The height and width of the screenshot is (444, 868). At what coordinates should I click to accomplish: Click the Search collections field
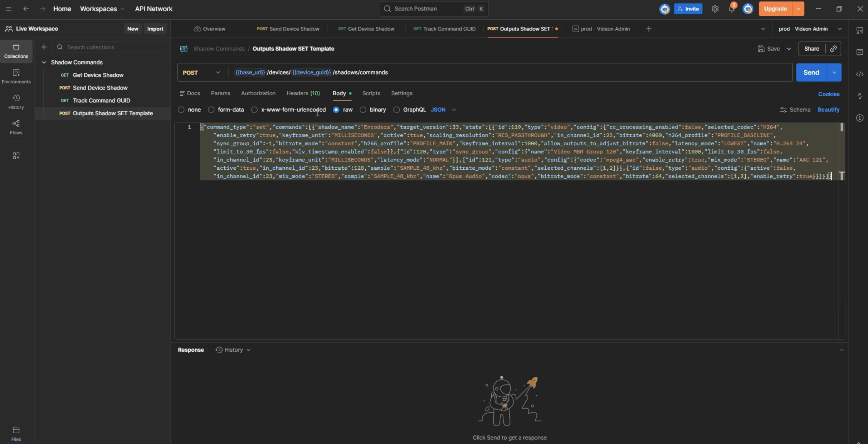109,47
